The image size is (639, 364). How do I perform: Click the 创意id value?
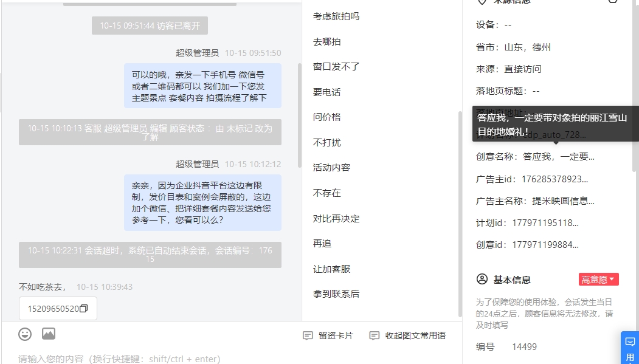tap(545, 245)
